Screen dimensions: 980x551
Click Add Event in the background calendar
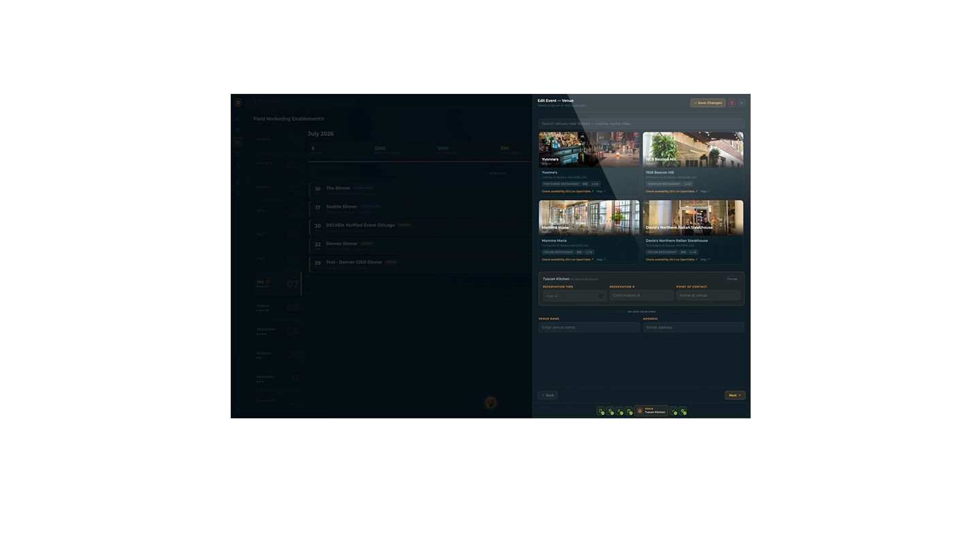496,173
